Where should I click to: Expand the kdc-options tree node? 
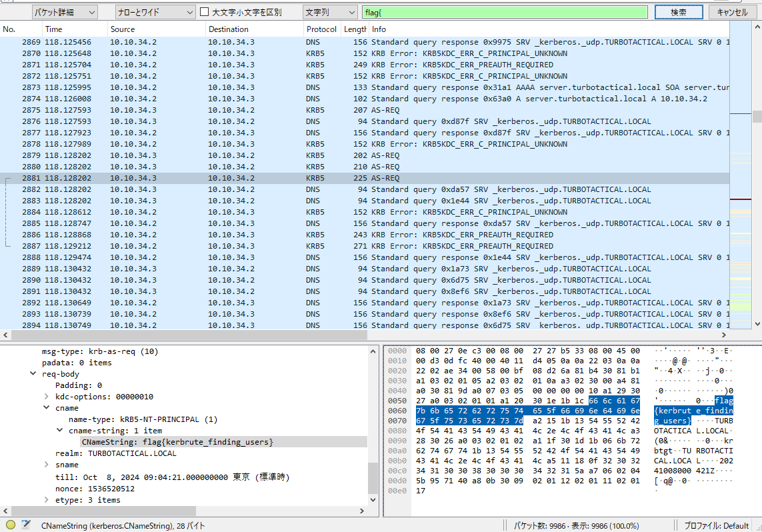pyautogui.click(x=47, y=397)
